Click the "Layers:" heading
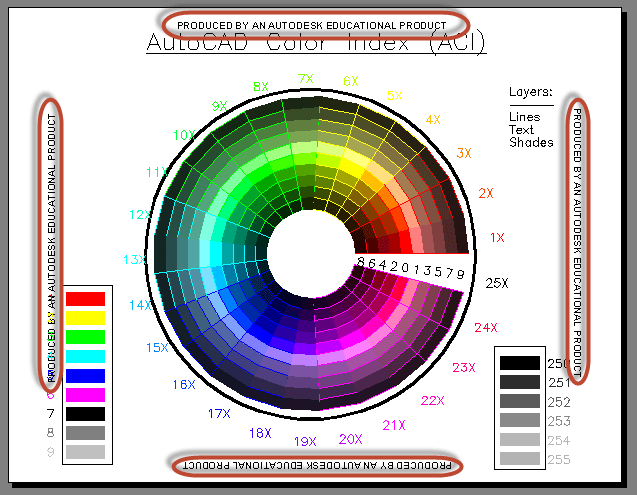This screenshot has width=637, height=495. (531, 92)
